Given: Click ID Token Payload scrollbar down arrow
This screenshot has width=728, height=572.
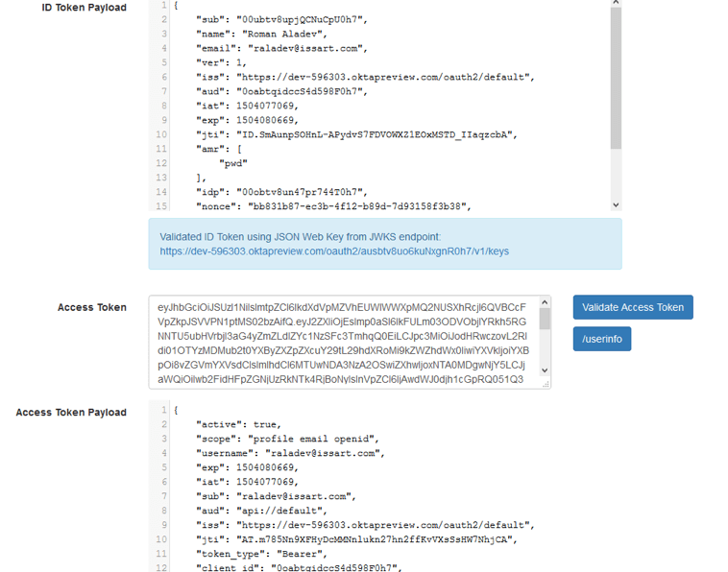Looking at the screenshot, I should 616,204.
